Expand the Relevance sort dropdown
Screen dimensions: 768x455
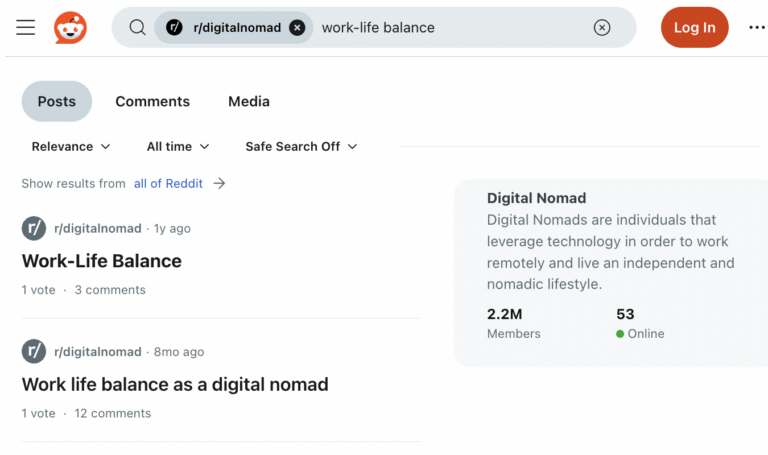(71, 146)
